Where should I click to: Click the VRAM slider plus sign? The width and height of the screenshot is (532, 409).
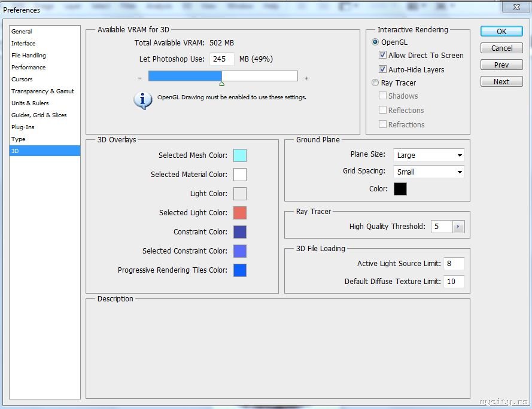click(x=306, y=78)
